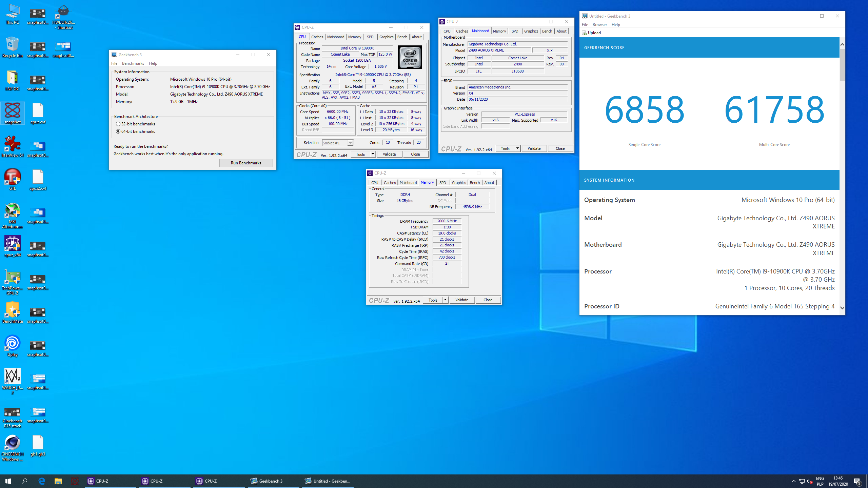This screenshot has width=868, height=488.
Task: Click the Geekbench results scrollbar thumb
Action: (x=842, y=64)
